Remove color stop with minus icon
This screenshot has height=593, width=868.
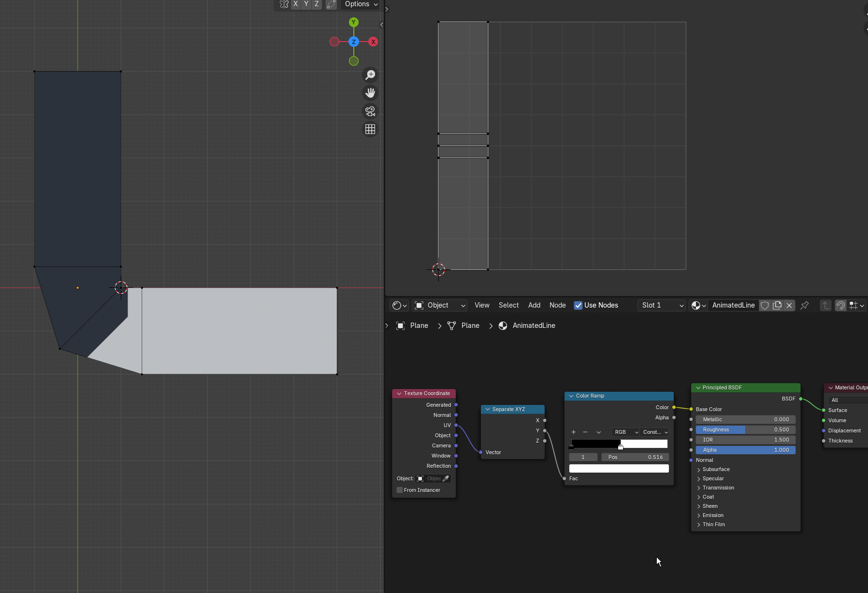coord(585,432)
